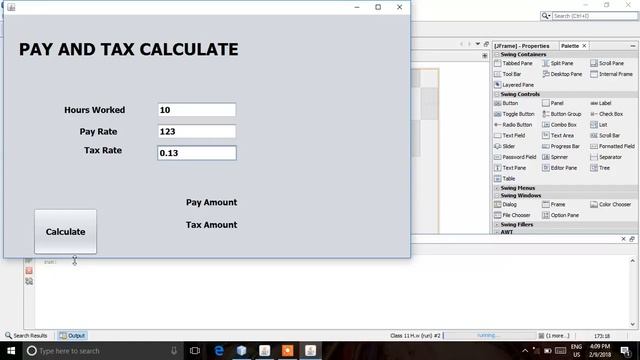Open the Search Results tab
The height and width of the screenshot is (360, 640).
26,336
